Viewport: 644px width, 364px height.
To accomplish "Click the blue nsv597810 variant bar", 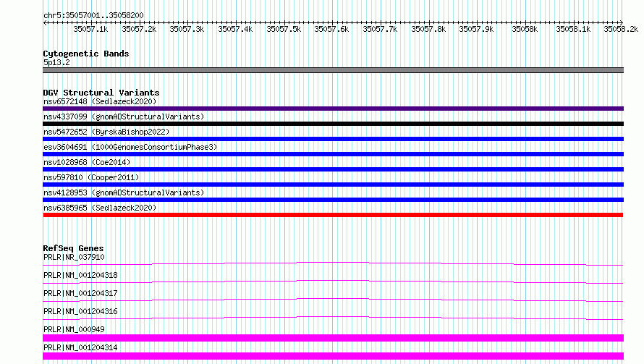I will [x=333, y=185].
